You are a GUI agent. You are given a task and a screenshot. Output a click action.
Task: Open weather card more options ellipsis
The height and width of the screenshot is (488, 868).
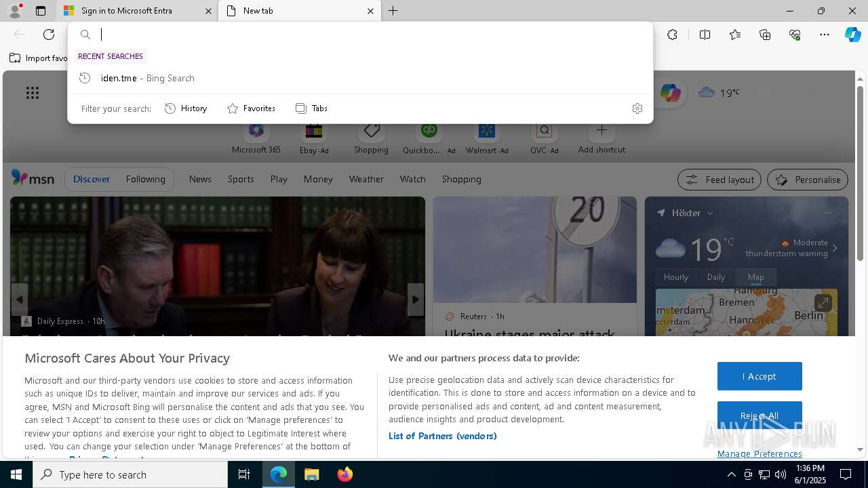coord(827,213)
